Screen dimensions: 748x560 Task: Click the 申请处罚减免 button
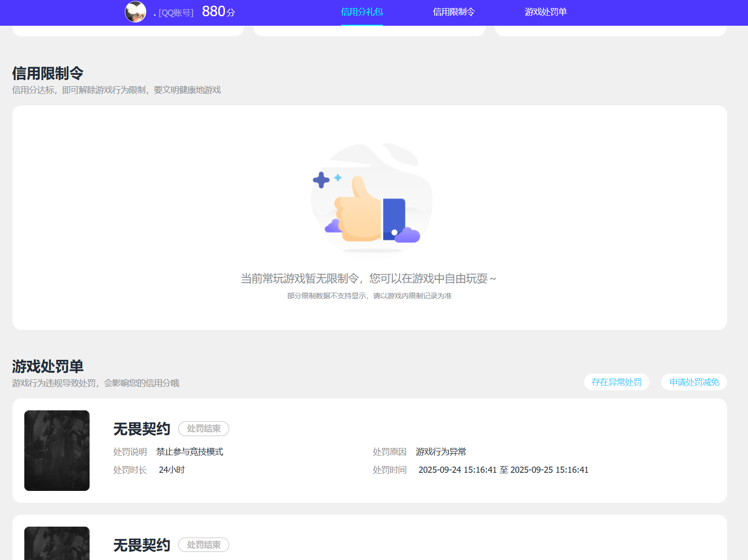click(694, 382)
